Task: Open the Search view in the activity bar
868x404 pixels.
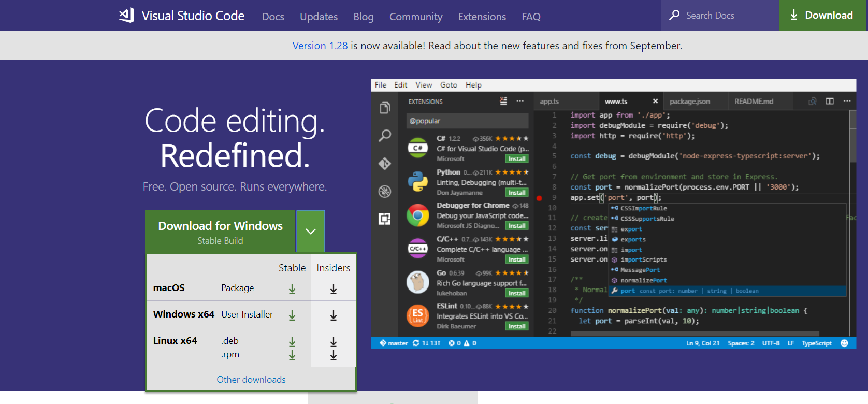Action: coord(385,136)
